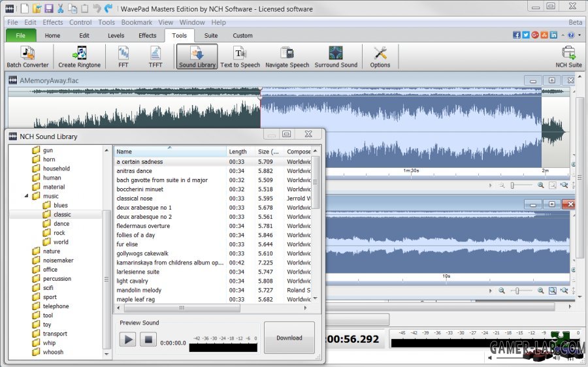Select 'classical nose' row
This screenshot has height=367, width=588.
213,199
